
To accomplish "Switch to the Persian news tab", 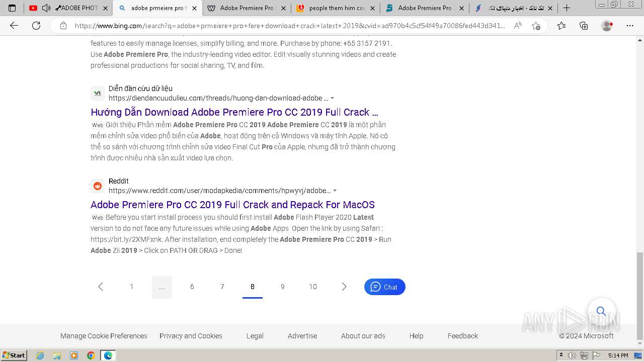I will (x=513, y=8).
